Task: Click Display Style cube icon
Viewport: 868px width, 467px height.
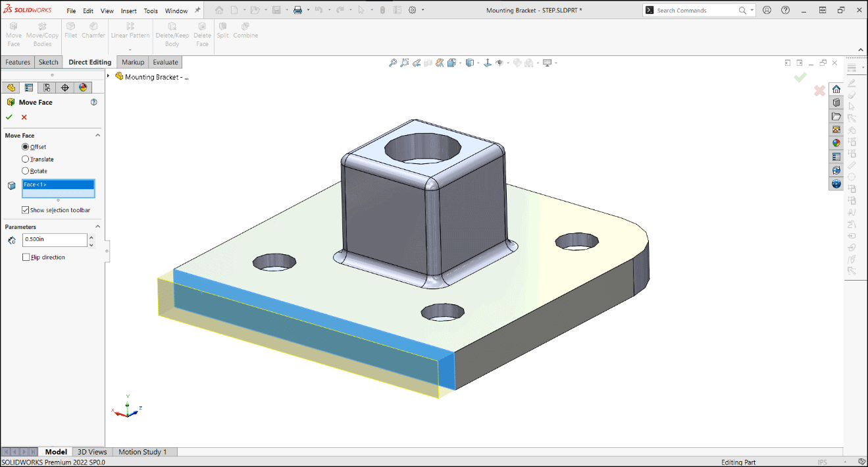Action: (470, 63)
